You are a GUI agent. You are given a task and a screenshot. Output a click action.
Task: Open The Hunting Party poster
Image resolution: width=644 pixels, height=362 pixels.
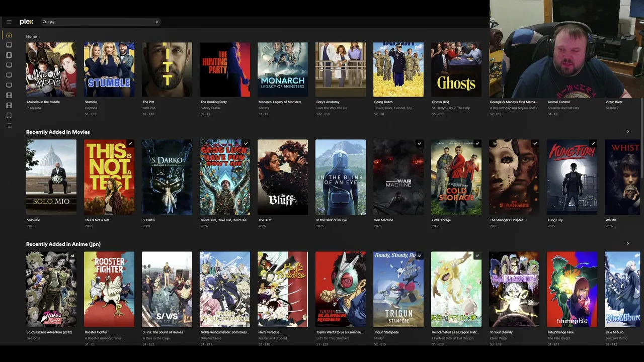pyautogui.click(x=225, y=69)
